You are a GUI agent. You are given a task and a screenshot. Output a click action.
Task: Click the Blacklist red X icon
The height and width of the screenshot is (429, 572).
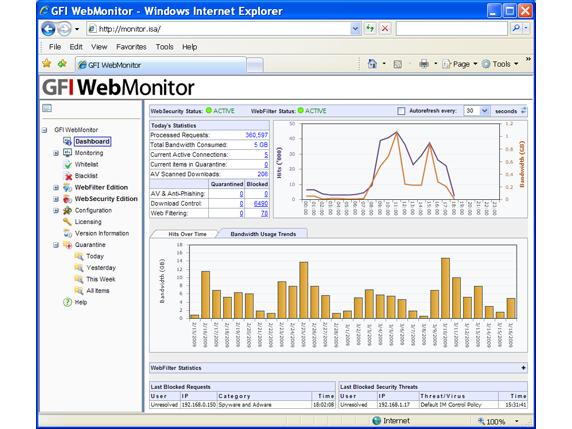(x=68, y=176)
